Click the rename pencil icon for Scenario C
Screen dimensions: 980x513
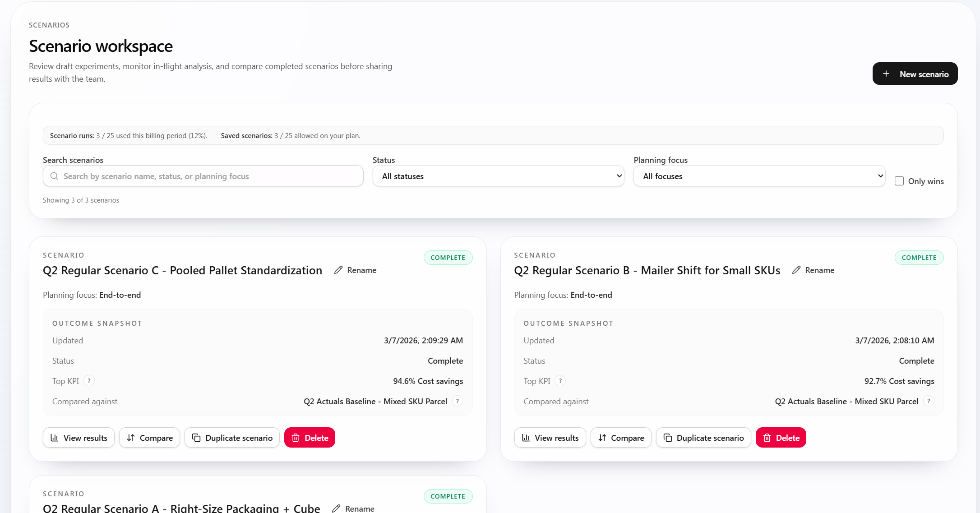click(338, 270)
